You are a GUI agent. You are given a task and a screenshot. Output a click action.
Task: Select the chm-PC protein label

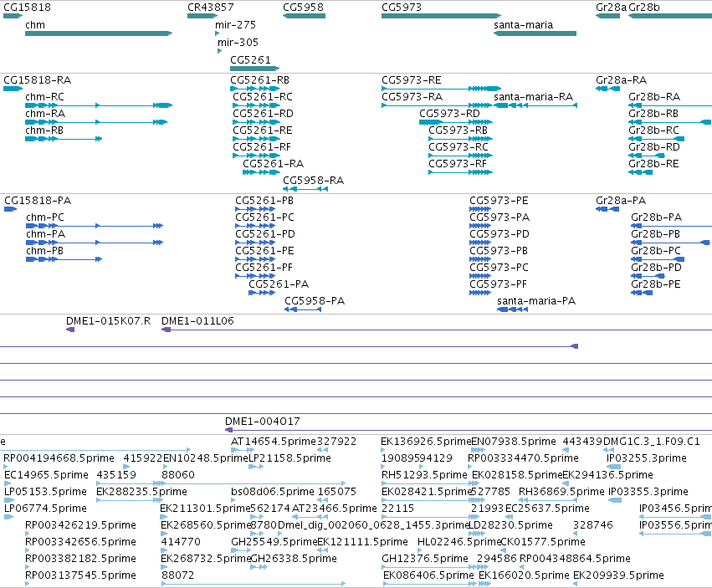coord(45,217)
